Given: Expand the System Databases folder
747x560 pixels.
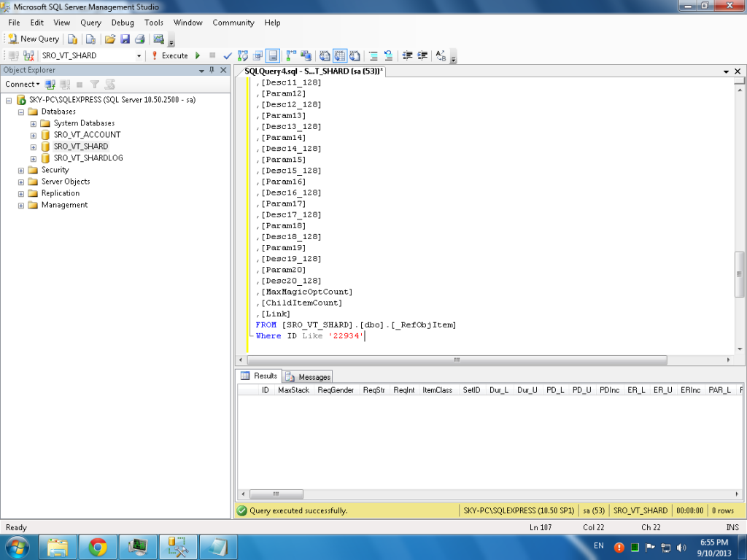Looking at the screenshot, I should coord(34,123).
